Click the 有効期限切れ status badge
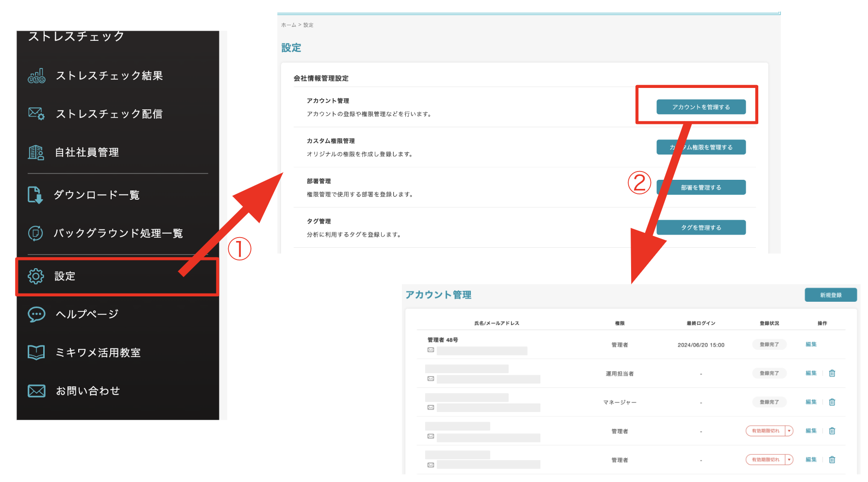 coord(766,430)
